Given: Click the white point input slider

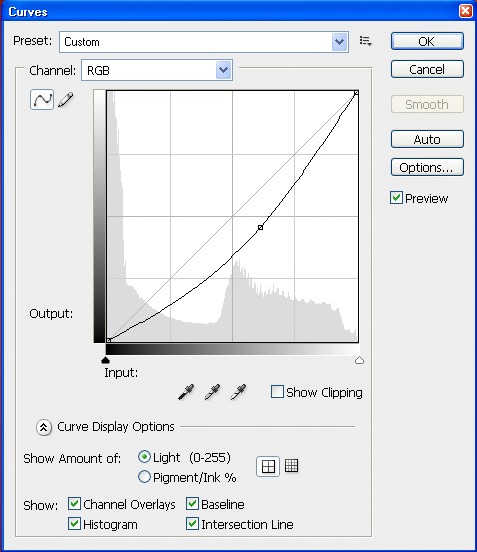Looking at the screenshot, I should tap(359, 360).
